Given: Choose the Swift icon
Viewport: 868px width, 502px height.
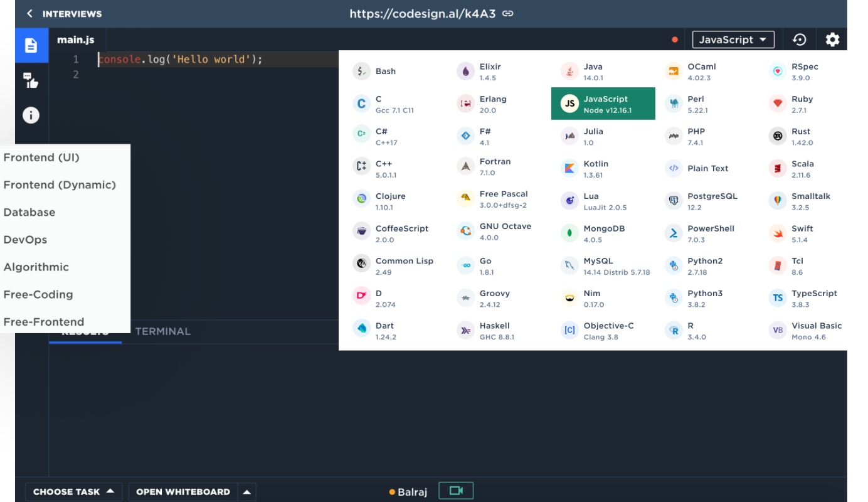Looking at the screenshot, I should [x=778, y=233].
